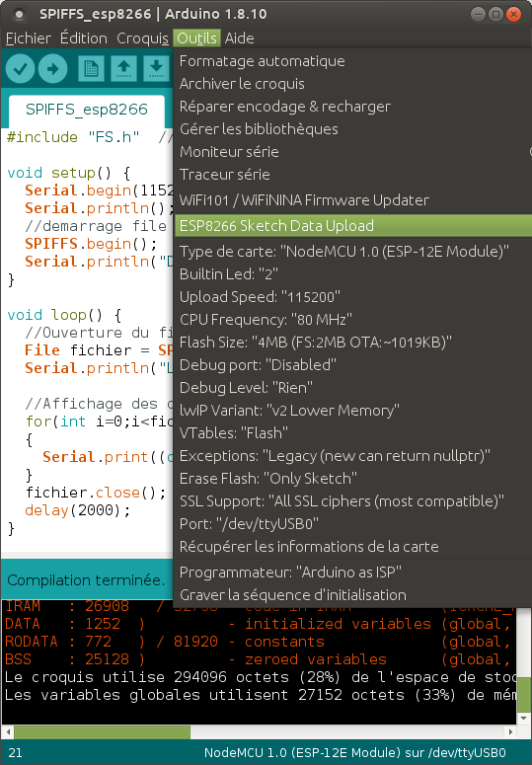Open the Croquis menu
Viewport: 532px width, 765px height.
(142, 38)
